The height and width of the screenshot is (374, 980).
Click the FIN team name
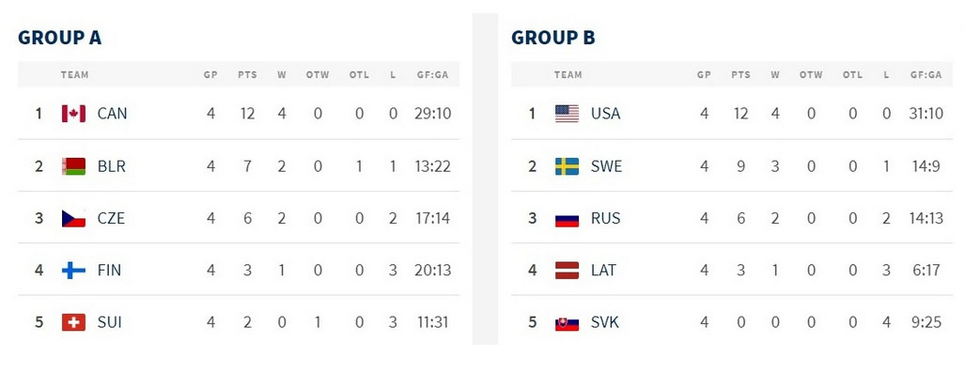tap(109, 271)
